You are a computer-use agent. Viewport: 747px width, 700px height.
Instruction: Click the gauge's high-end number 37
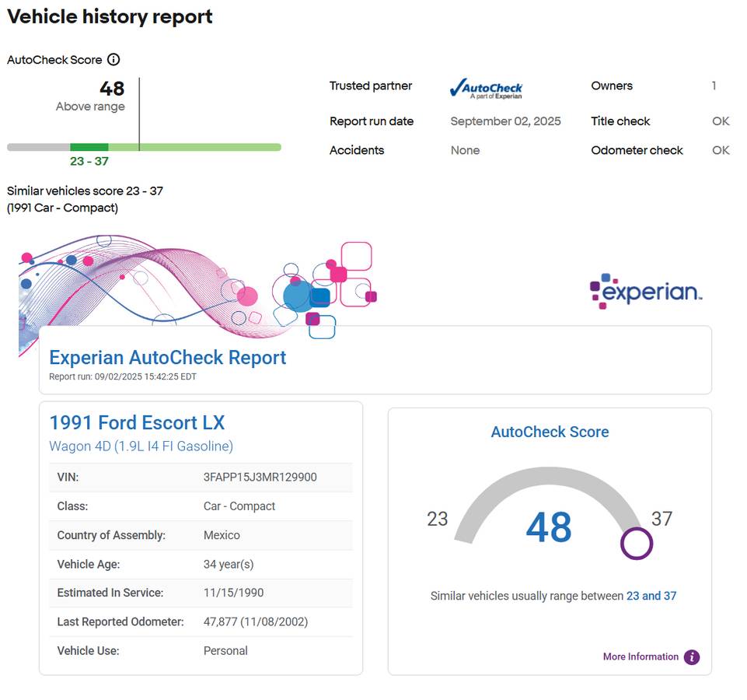click(661, 519)
